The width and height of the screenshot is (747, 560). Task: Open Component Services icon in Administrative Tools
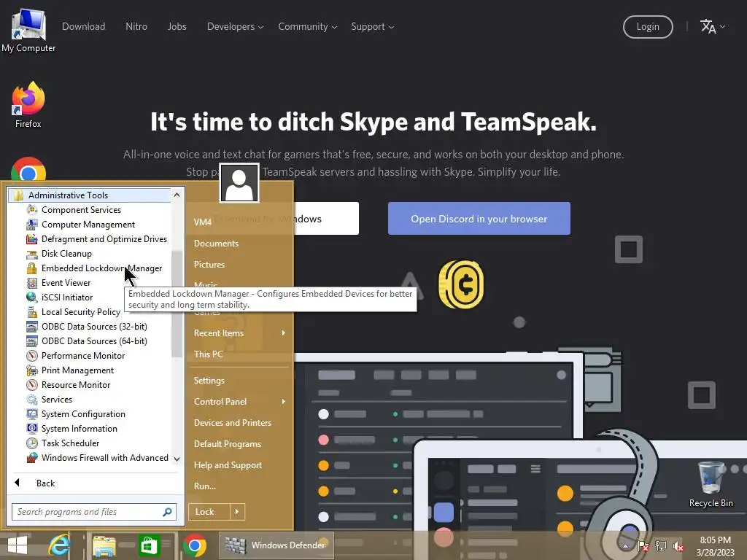click(32, 210)
